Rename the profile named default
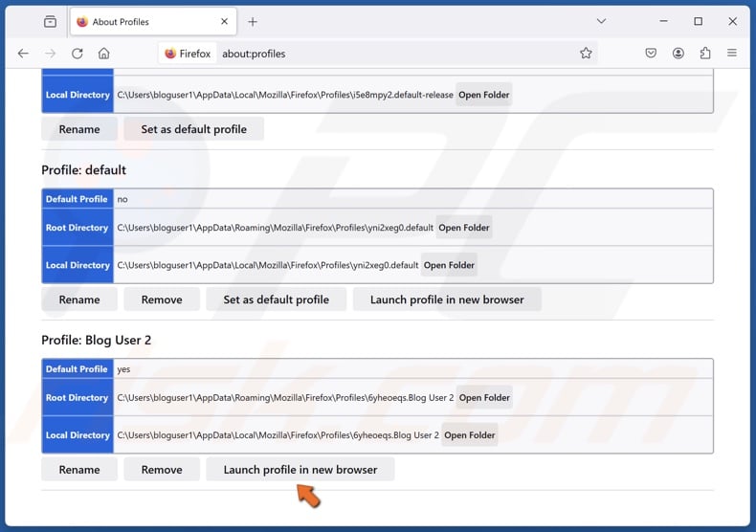The height and width of the screenshot is (532, 756). (79, 299)
